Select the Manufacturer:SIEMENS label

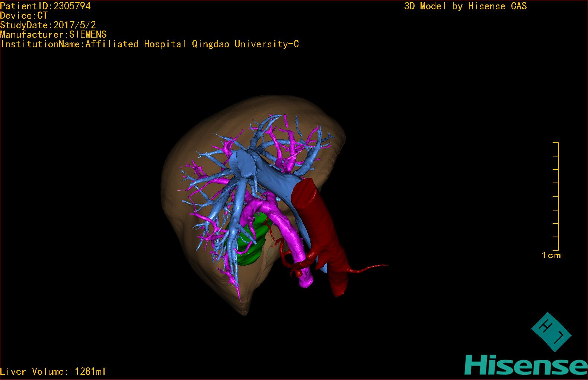[x=53, y=35]
